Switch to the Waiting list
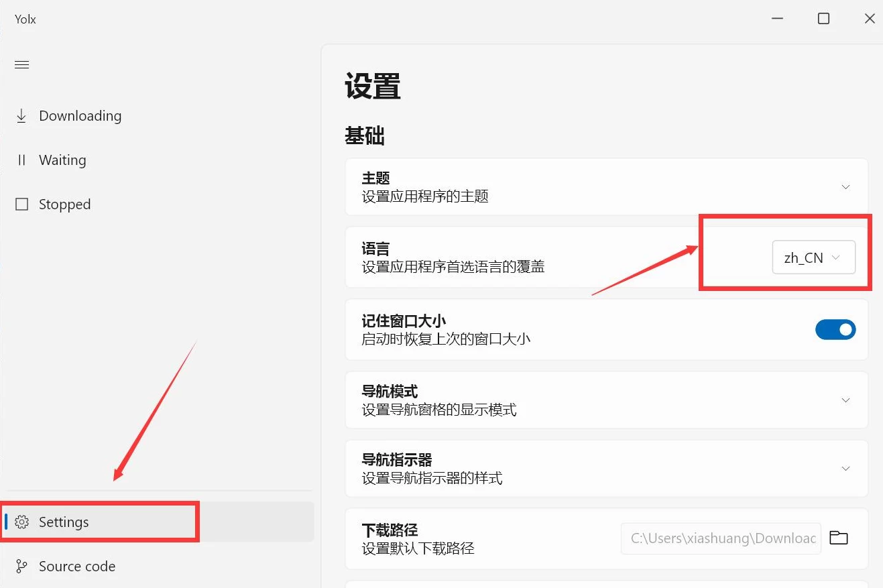The height and width of the screenshot is (588, 883). pos(62,160)
